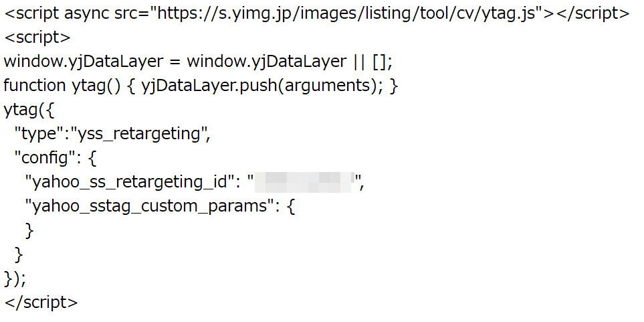
Task: Click the ytag.js script URL
Action: point(346,14)
